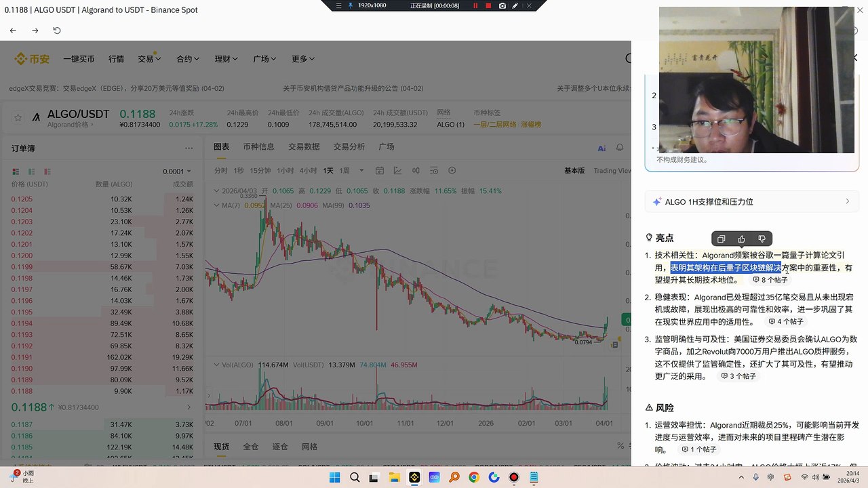This screenshot has width=868, height=488.
Task: Open candlestick chart style icon
Action: tap(416, 170)
